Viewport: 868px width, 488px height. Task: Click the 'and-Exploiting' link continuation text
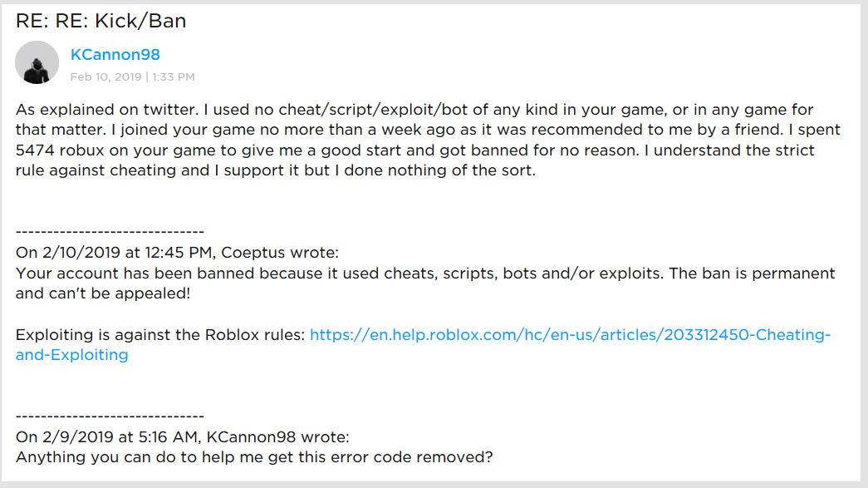tap(72, 355)
